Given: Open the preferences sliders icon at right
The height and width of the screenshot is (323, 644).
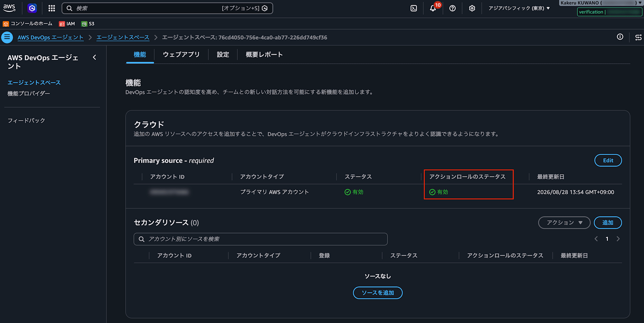Looking at the screenshot, I should pos(638,37).
